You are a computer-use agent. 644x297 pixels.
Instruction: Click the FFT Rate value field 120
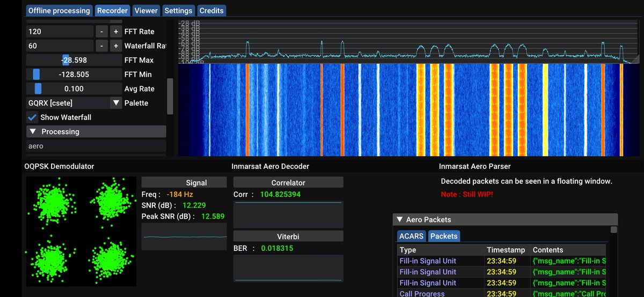[x=60, y=32]
